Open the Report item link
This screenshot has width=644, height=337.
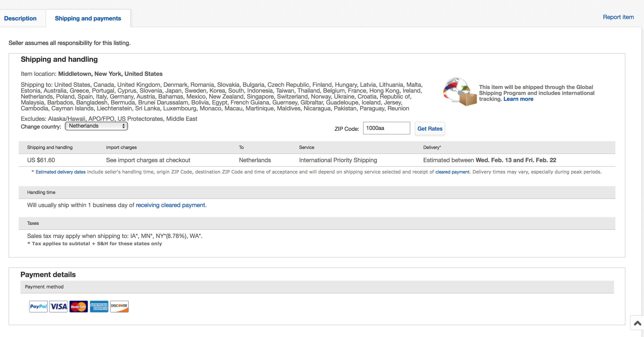coord(618,17)
